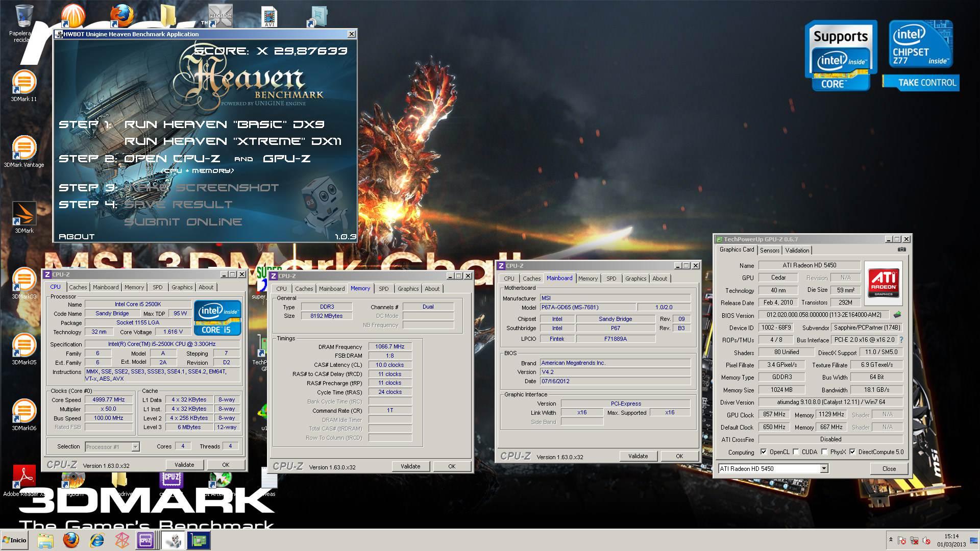This screenshot has height=551, width=980.
Task: Click the Close button in GPU-Z
Action: (x=889, y=469)
